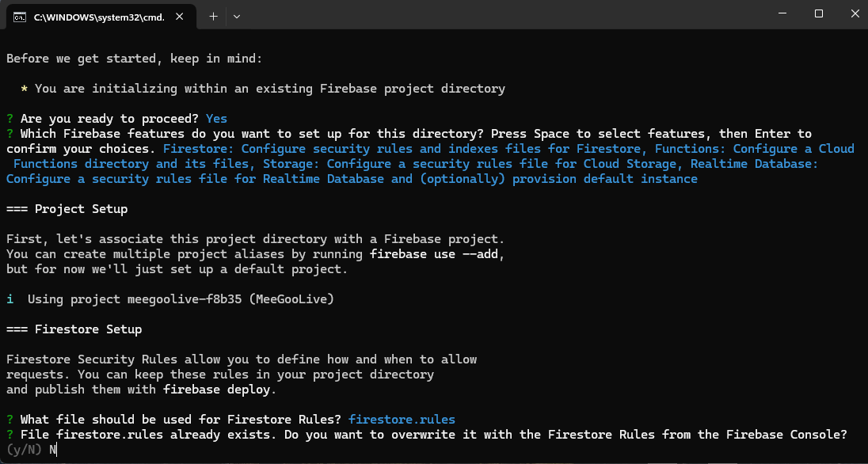Click the (y/N) overwrite prompt input
The image size is (868, 464).
[53, 450]
